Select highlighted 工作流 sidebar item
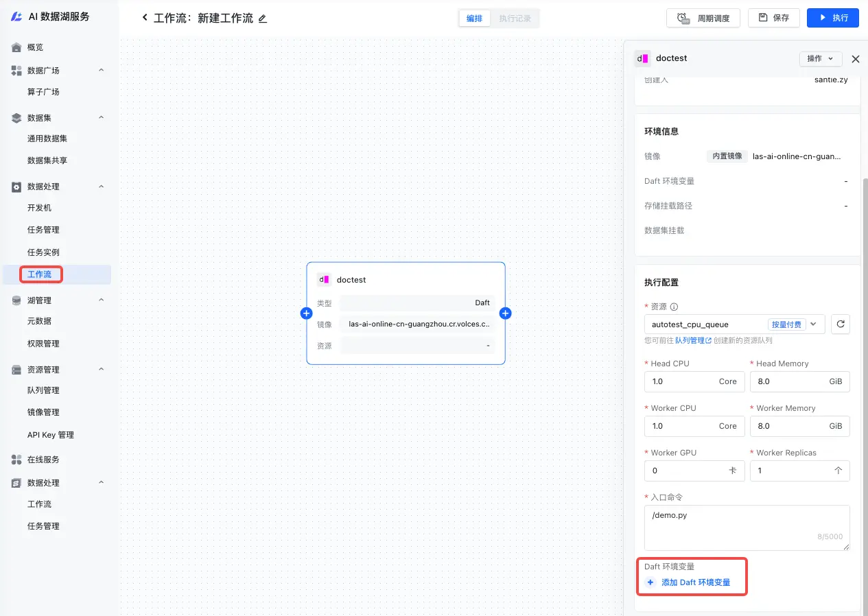868x616 pixels. [x=57, y=274]
